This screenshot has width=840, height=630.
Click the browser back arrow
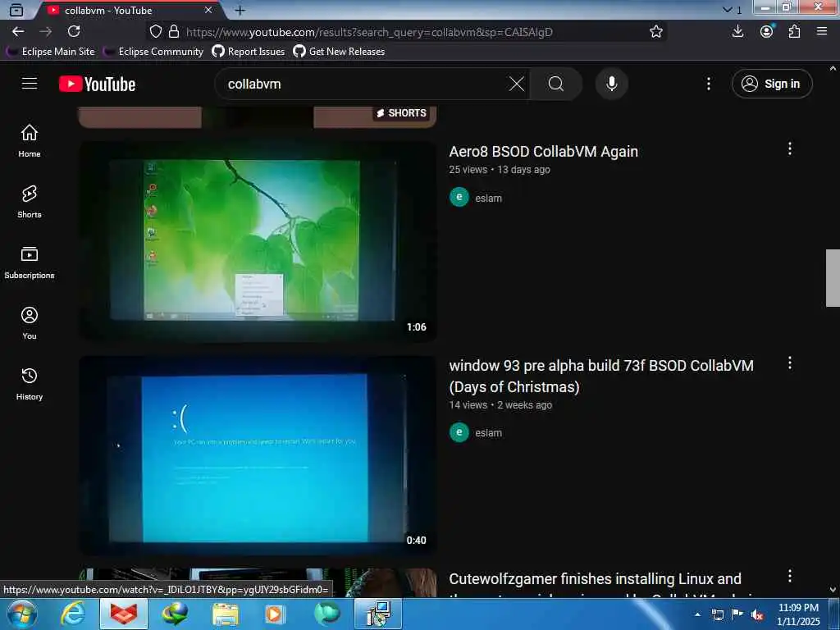18,32
